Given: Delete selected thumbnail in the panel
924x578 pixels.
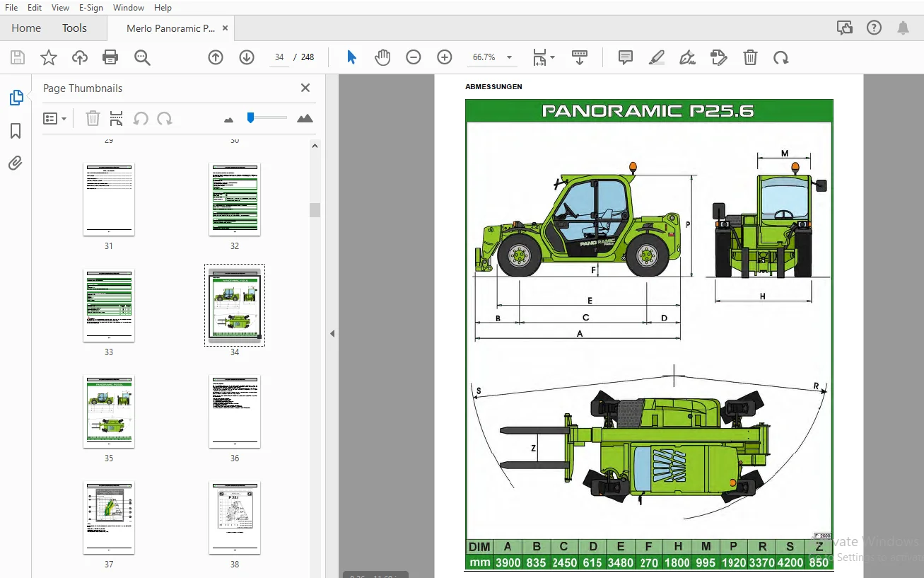Looking at the screenshot, I should click(x=93, y=118).
